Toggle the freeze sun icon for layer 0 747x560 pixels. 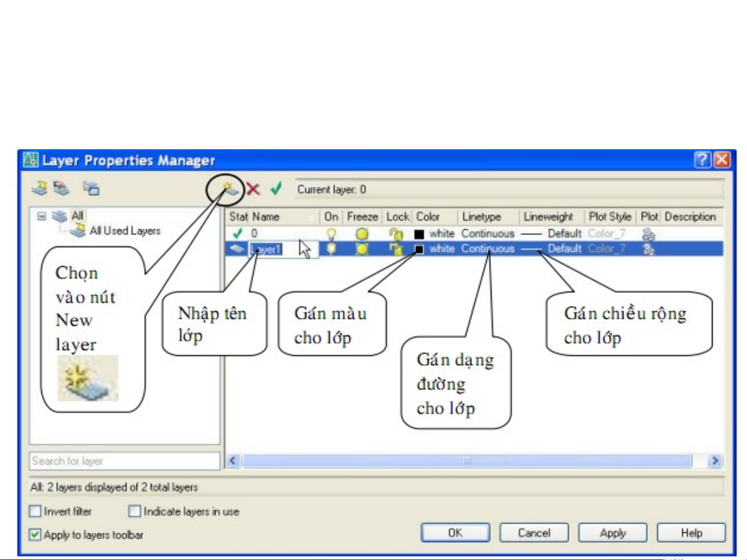[362, 234]
